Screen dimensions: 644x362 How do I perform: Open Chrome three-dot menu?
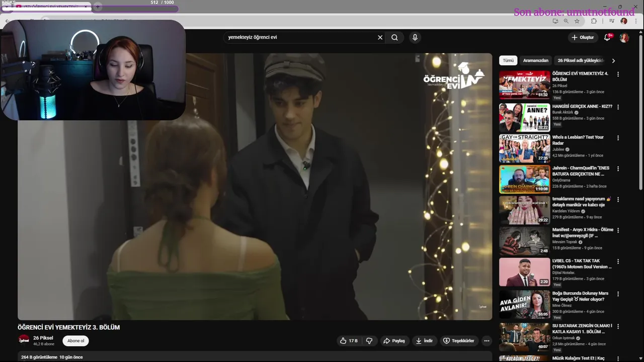point(635,21)
